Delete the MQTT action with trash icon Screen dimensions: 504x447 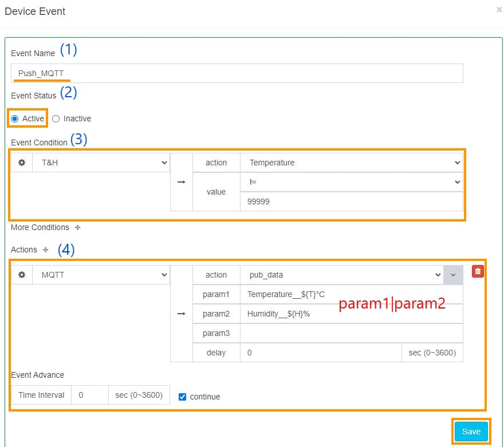point(478,271)
